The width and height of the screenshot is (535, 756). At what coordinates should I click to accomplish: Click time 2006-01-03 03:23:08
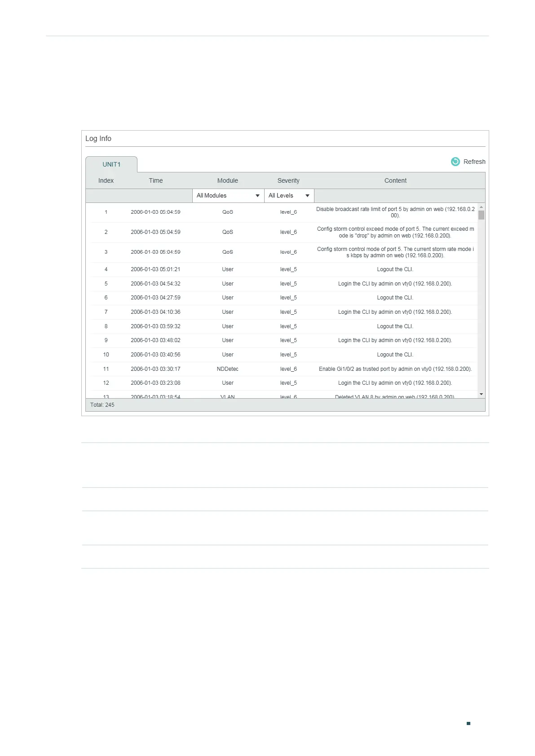click(155, 383)
